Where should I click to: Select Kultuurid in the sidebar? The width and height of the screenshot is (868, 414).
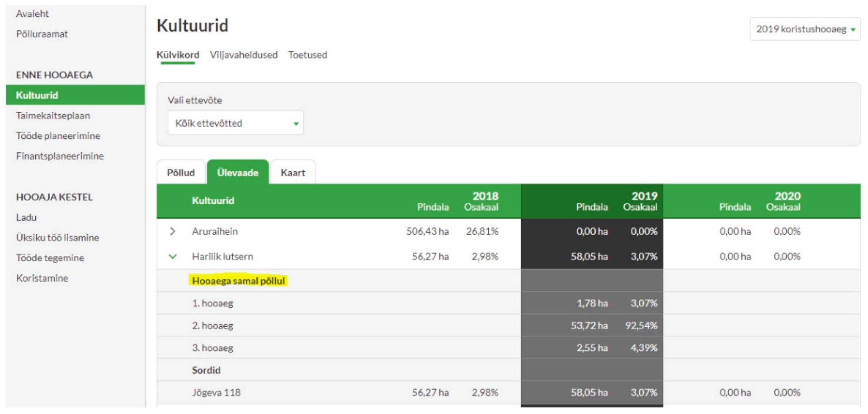pyautogui.click(x=37, y=95)
